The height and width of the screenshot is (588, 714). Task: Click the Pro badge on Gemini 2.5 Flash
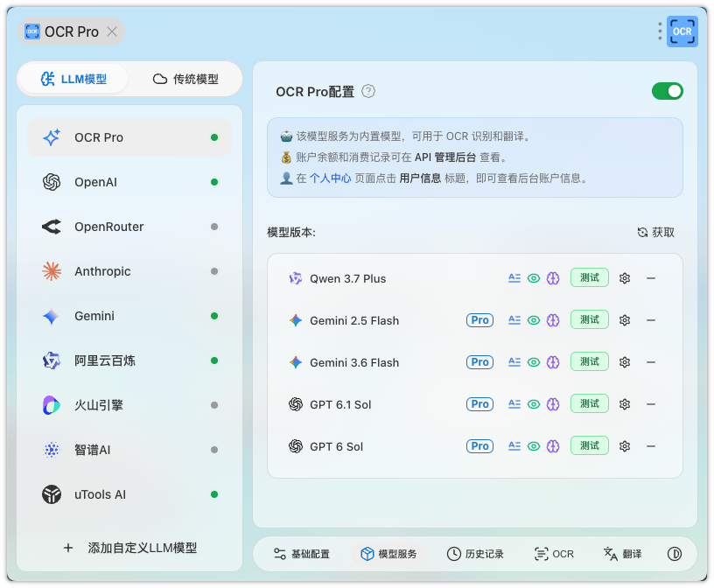pos(479,320)
